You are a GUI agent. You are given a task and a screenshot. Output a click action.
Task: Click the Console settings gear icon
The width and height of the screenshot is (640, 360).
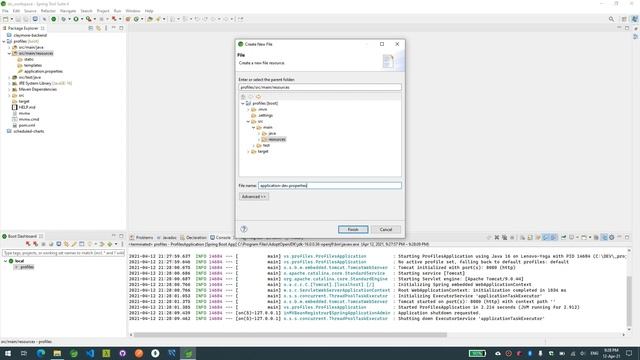611,237
